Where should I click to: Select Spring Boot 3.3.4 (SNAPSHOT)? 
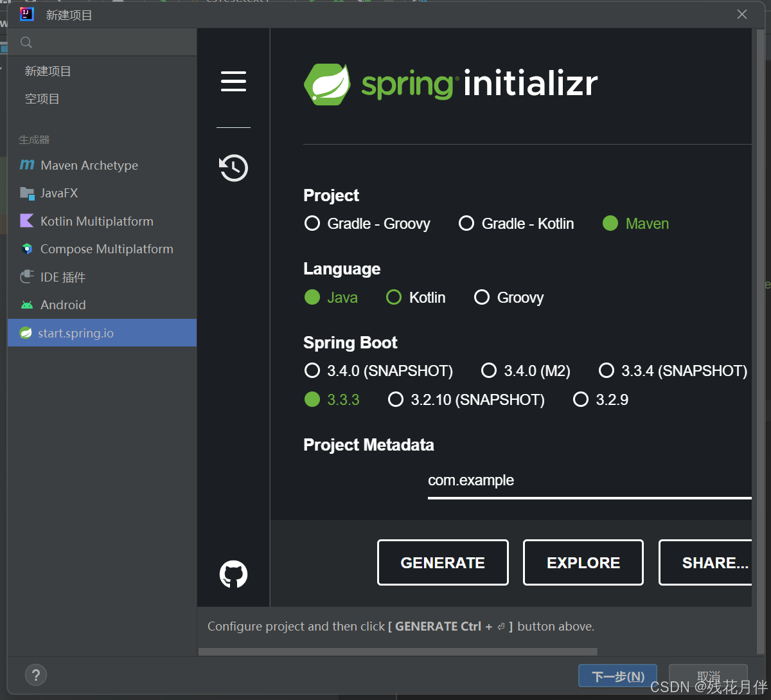coord(673,371)
